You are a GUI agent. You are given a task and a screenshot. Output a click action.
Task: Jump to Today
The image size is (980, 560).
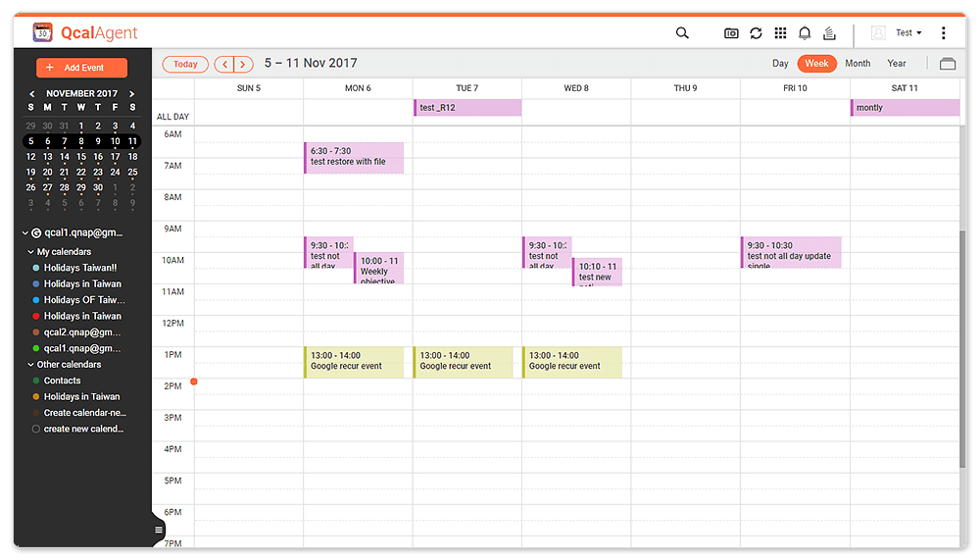[x=185, y=64]
